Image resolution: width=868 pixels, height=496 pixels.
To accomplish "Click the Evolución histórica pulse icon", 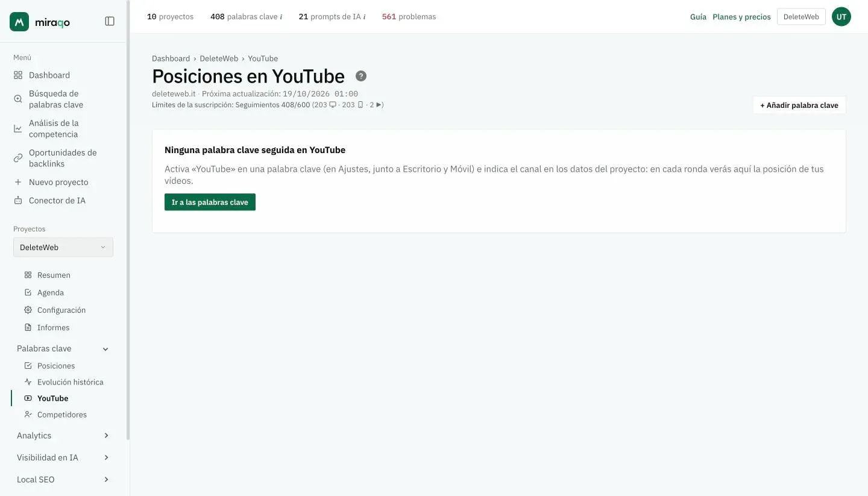I will (28, 382).
